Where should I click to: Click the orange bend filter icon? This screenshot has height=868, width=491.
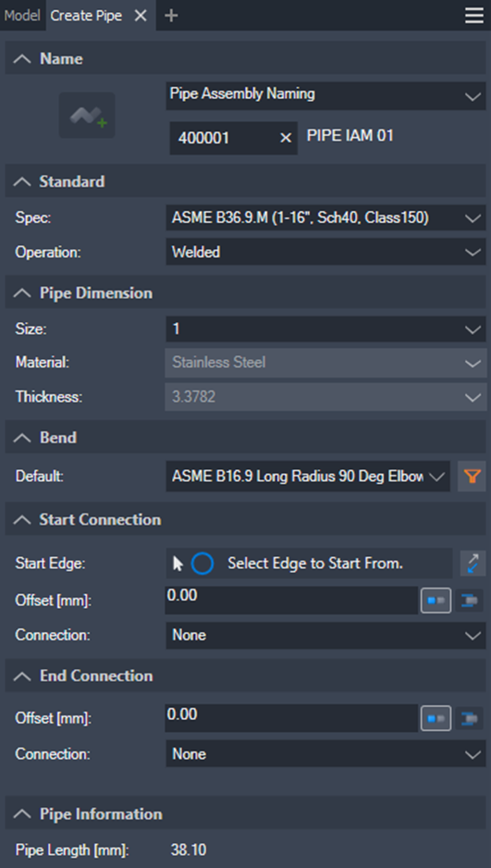point(472,476)
